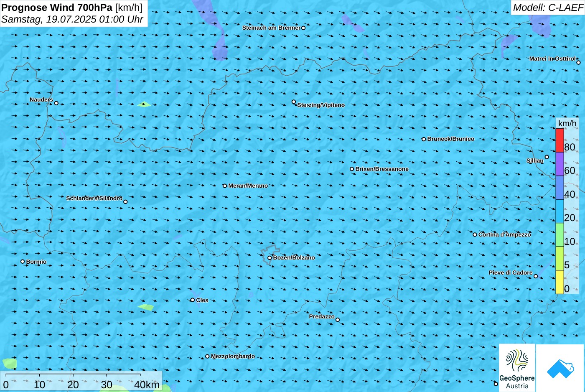The width and height of the screenshot is (585, 392).
Task: Click the Pieve di Cadore marker
Action: click(x=536, y=276)
